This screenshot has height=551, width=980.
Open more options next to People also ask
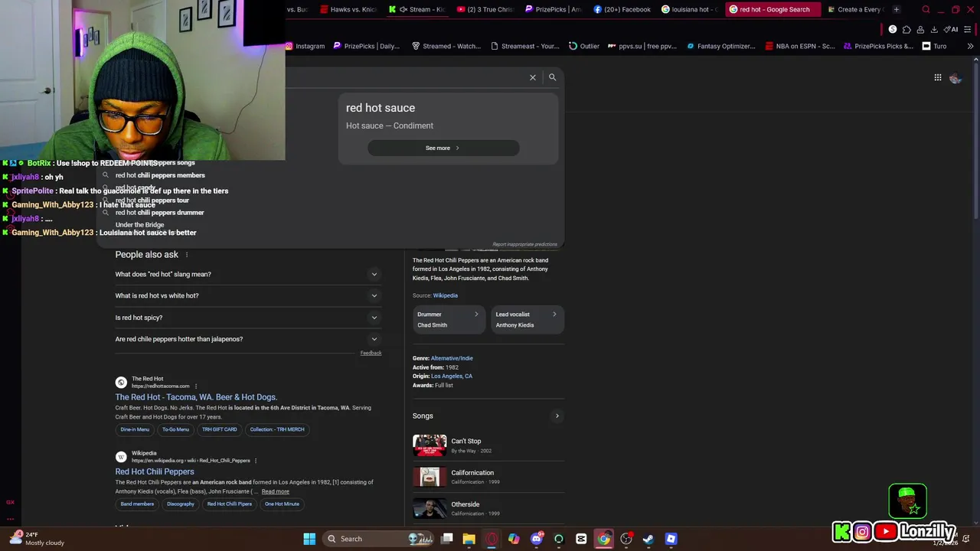pyautogui.click(x=186, y=255)
